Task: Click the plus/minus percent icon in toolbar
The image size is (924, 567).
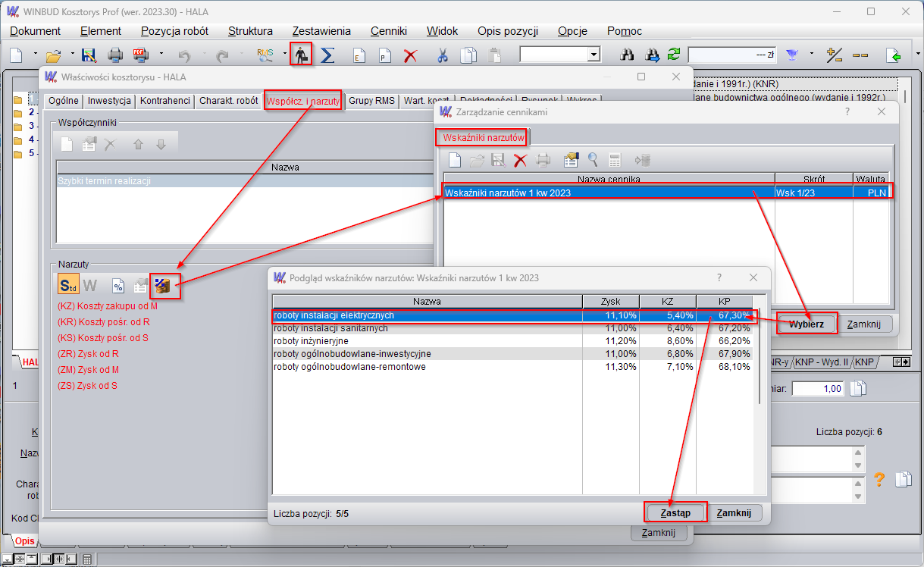Action: [835, 55]
